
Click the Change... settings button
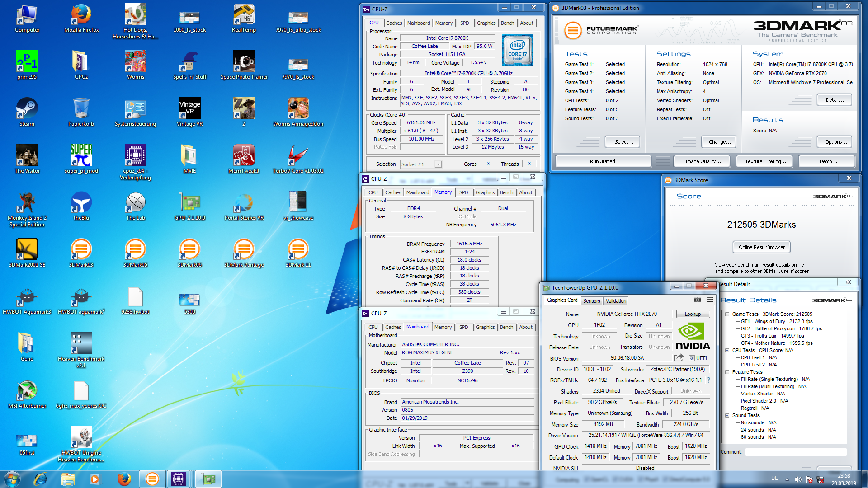click(720, 142)
